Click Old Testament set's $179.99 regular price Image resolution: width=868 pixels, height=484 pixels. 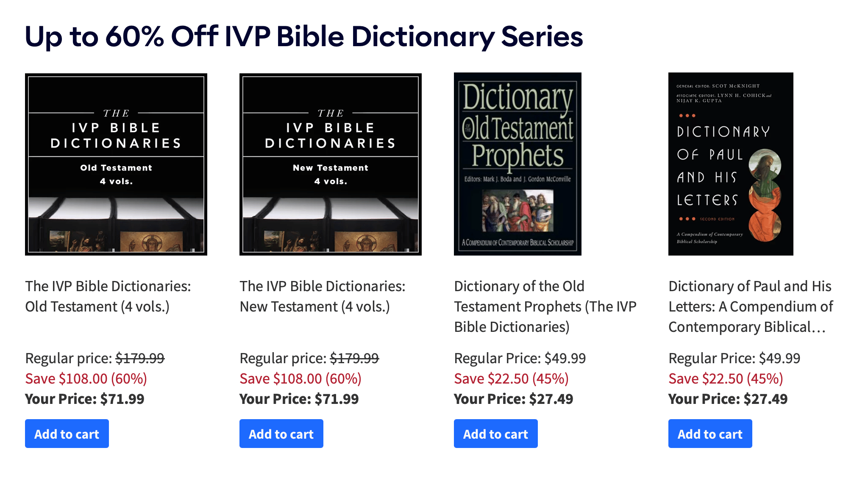140,359
